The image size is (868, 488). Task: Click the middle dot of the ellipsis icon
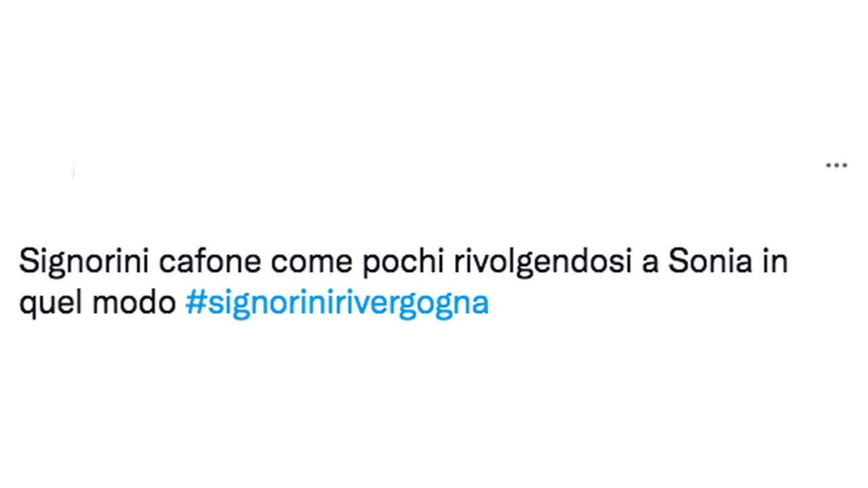[836, 165]
